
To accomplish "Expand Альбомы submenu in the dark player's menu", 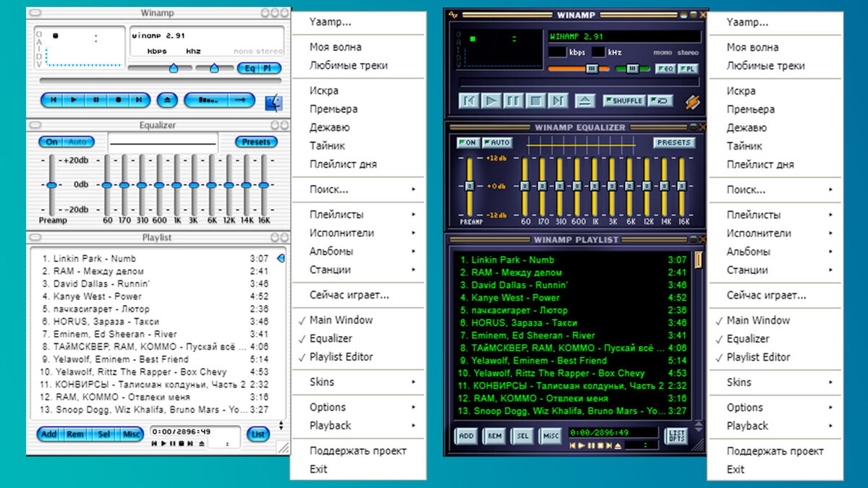I will click(775, 252).
